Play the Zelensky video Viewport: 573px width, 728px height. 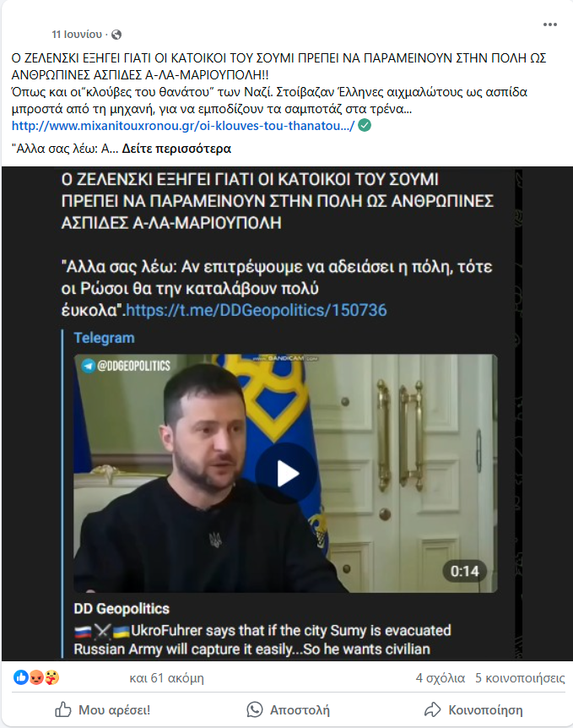click(286, 474)
